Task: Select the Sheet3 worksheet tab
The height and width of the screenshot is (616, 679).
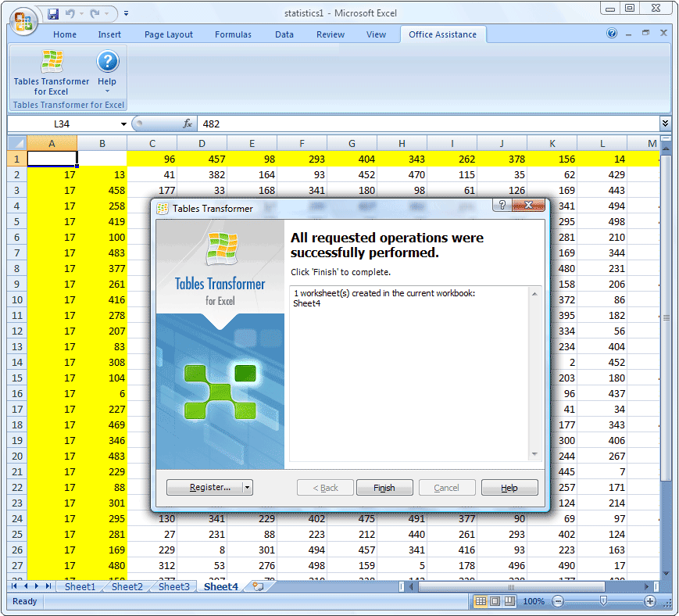Action: pos(173,587)
